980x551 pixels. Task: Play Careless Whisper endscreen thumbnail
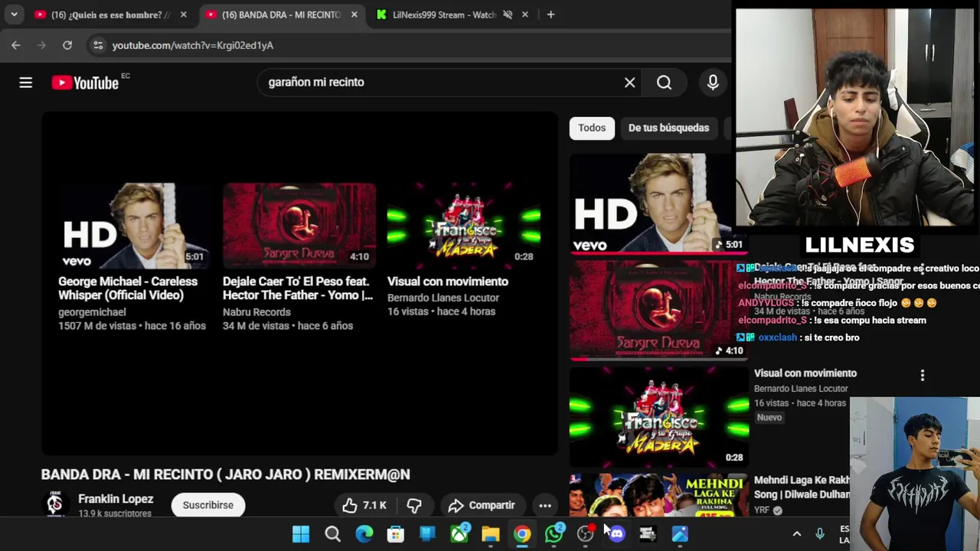pos(135,226)
